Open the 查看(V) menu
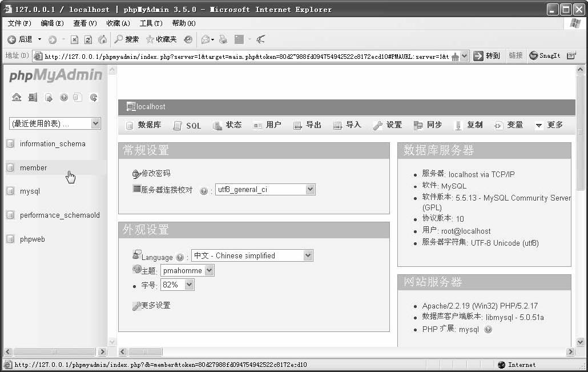Viewport: 588px width, 372px height. pos(84,23)
